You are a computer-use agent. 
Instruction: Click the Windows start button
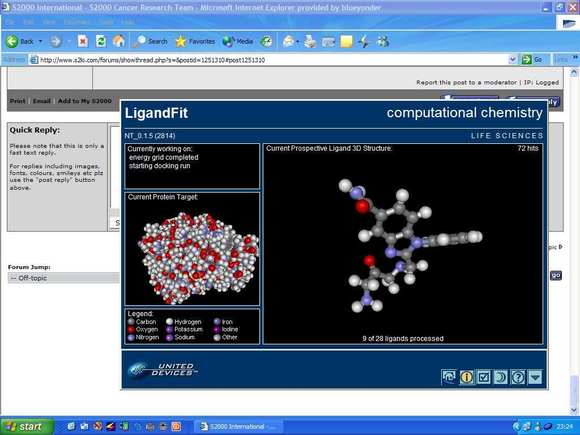click(x=27, y=426)
